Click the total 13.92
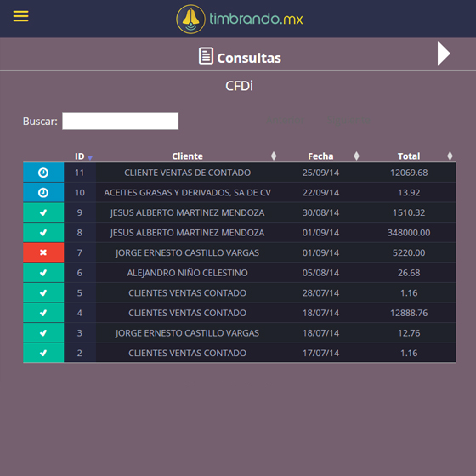476x476 pixels. point(409,193)
